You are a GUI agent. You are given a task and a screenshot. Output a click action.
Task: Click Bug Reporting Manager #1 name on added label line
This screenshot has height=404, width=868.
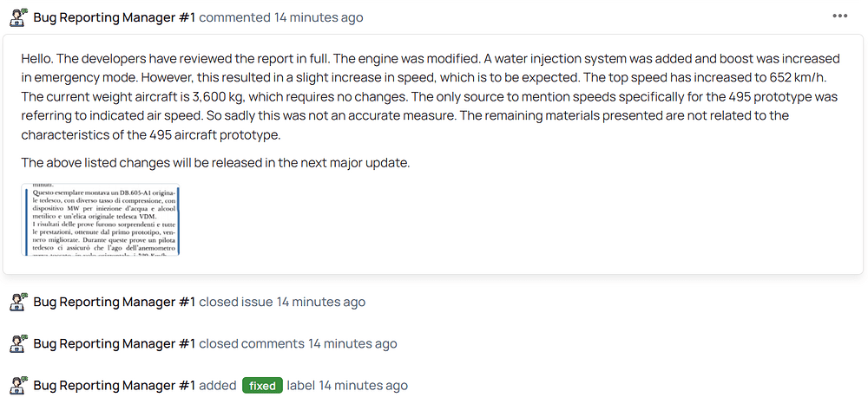[114, 385]
